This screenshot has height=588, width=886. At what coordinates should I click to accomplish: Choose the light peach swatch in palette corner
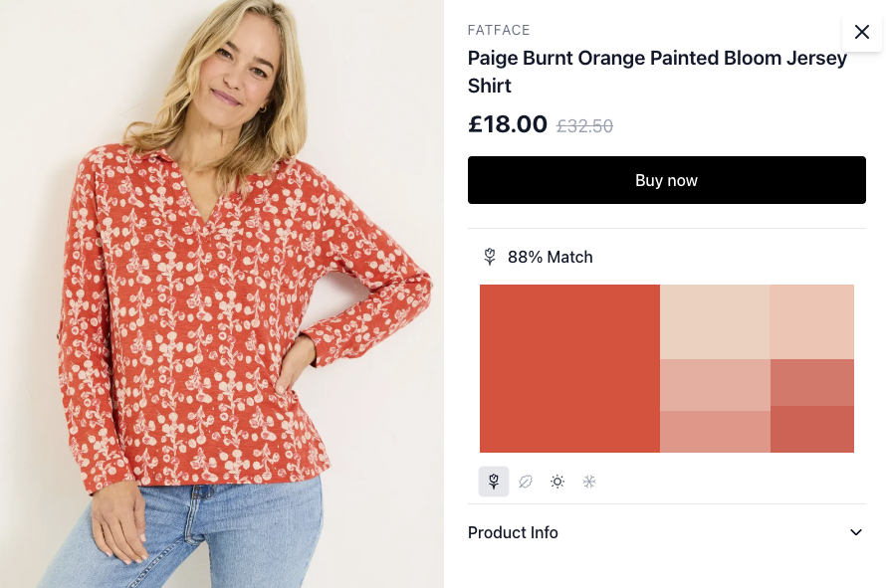(811, 321)
